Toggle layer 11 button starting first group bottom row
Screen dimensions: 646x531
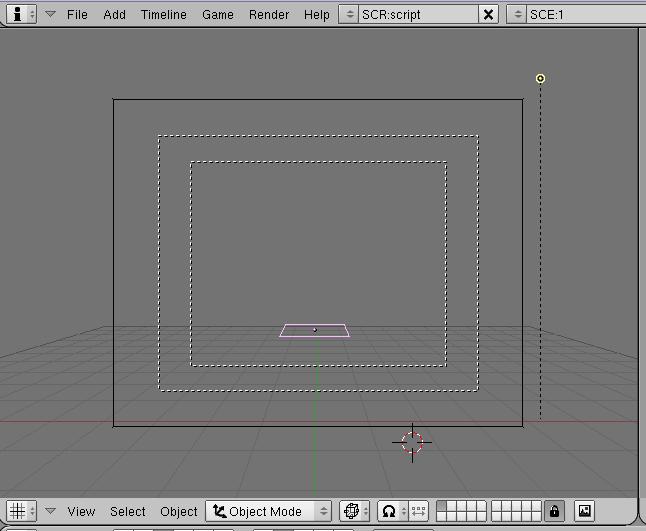point(441,516)
